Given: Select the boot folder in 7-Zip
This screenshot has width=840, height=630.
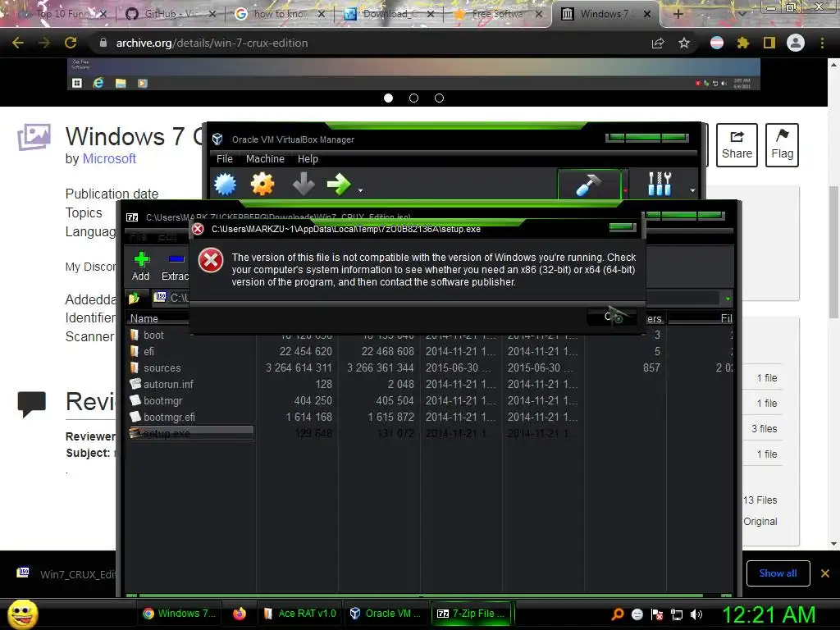Looking at the screenshot, I should coord(153,336).
